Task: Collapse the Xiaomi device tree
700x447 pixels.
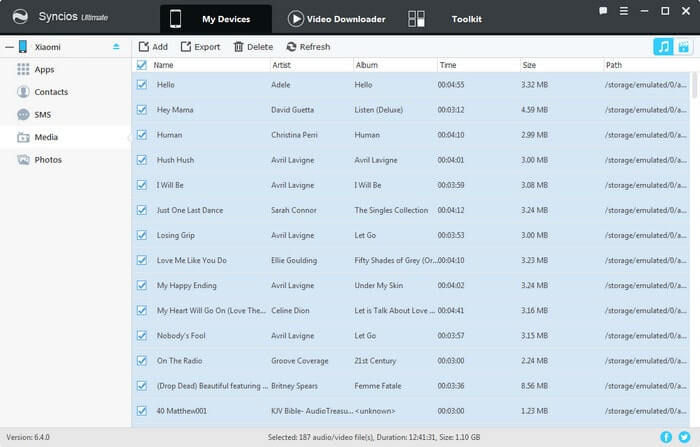Action: click(x=8, y=47)
